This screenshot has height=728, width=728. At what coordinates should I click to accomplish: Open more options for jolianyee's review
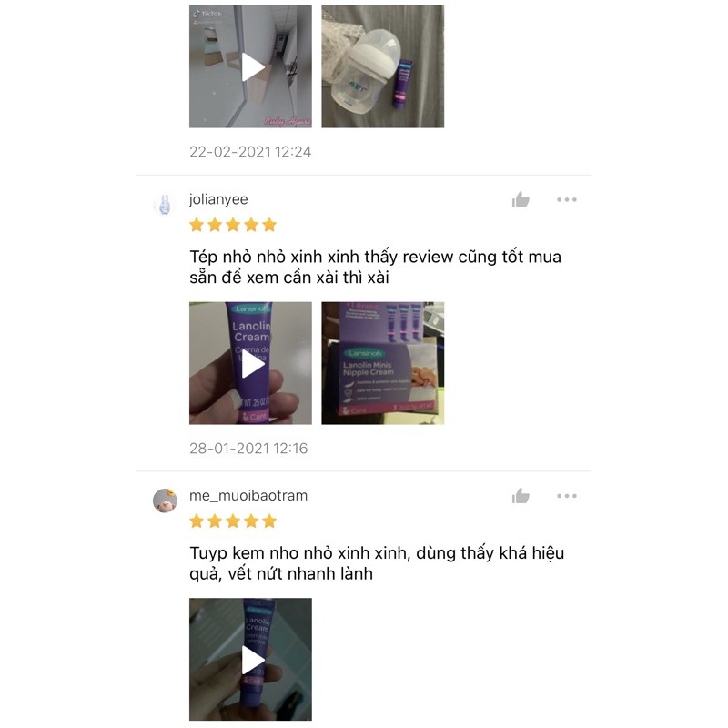click(x=567, y=199)
